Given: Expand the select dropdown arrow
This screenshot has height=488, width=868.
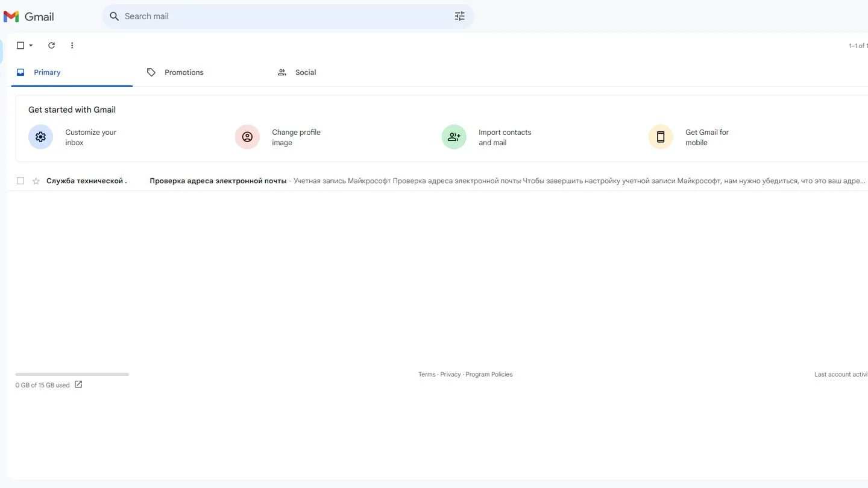Looking at the screenshot, I should click(31, 45).
